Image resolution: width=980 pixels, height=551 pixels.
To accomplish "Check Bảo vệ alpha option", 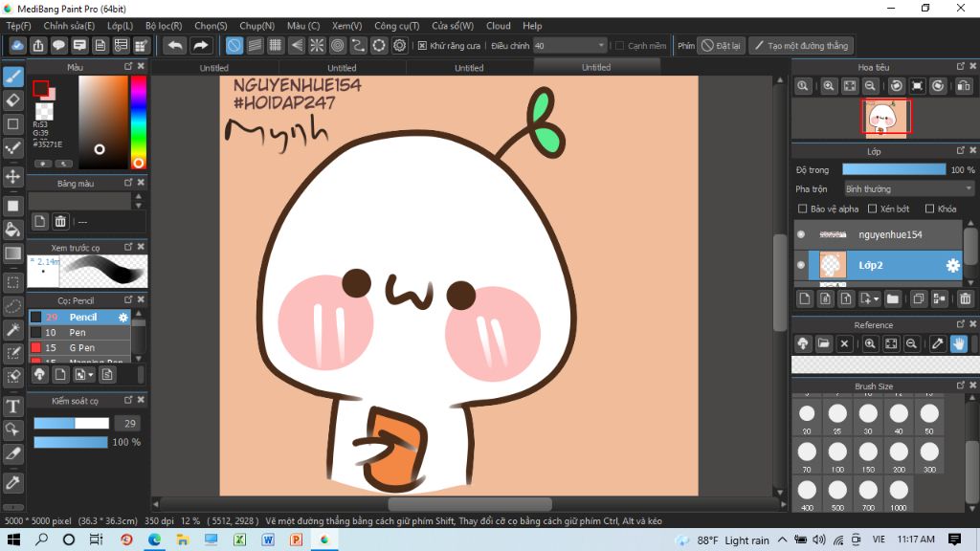I will (x=803, y=209).
